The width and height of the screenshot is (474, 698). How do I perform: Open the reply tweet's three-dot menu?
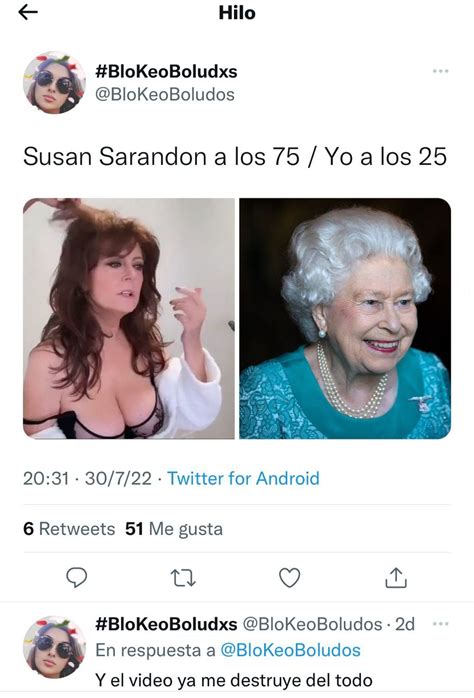click(x=440, y=624)
